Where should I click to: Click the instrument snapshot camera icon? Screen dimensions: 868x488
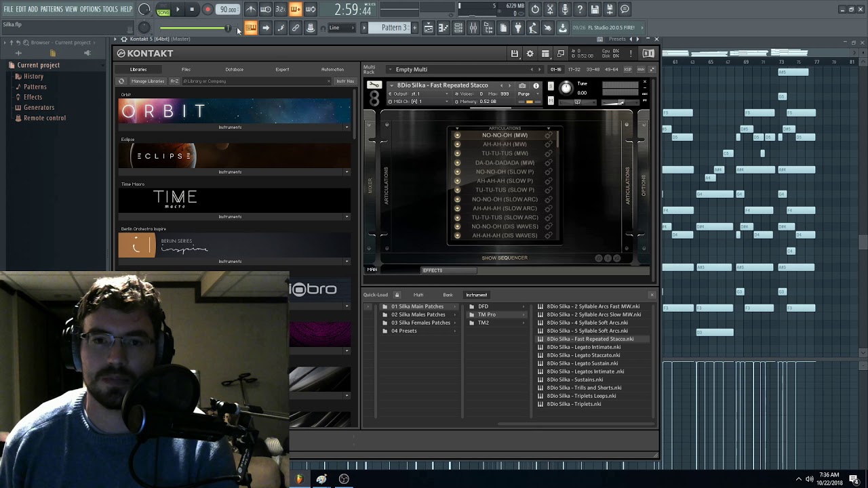pyautogui.click(x=522, y=86)
